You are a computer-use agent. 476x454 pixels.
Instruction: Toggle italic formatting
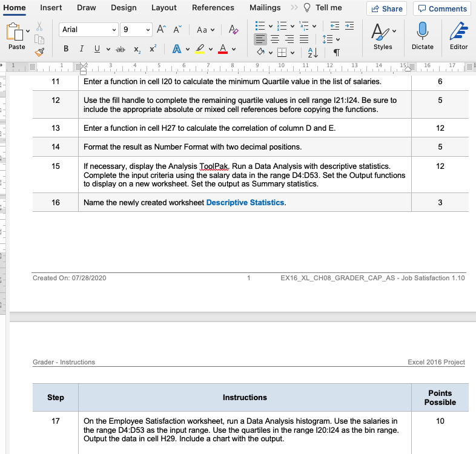[81, 49]
